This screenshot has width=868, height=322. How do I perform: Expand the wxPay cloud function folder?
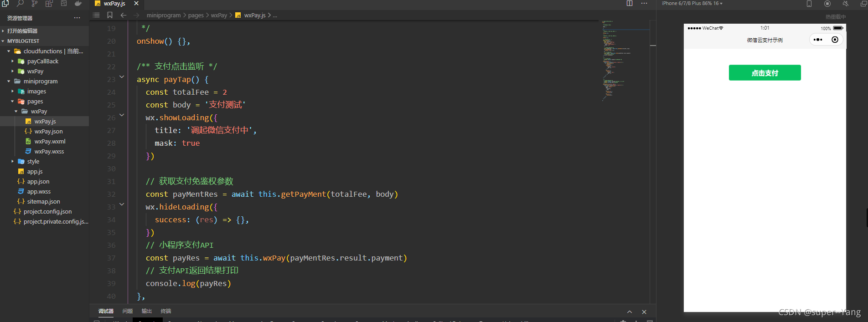[x=45, y=71]
